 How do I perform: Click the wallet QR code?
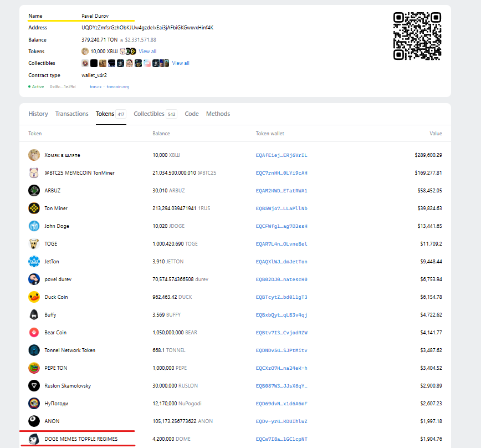pos(417,36)
